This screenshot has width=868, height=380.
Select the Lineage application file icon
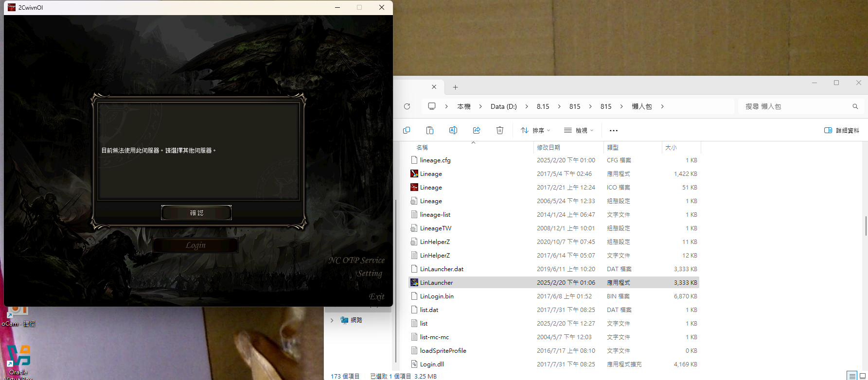tap(414, 173)
